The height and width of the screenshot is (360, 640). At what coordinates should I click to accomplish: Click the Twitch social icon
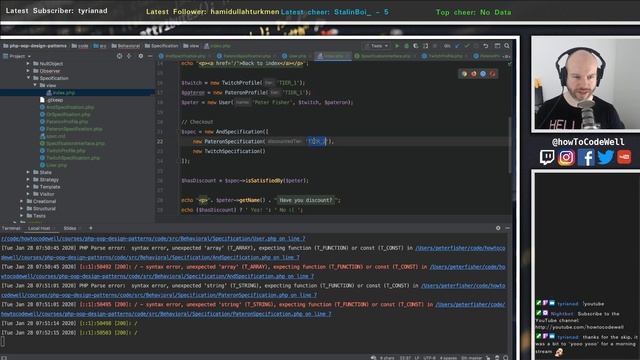point(547,157)
